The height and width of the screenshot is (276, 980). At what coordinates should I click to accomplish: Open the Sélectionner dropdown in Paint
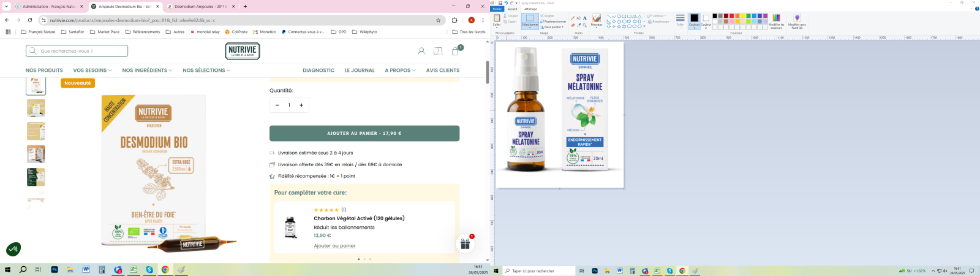530,26
